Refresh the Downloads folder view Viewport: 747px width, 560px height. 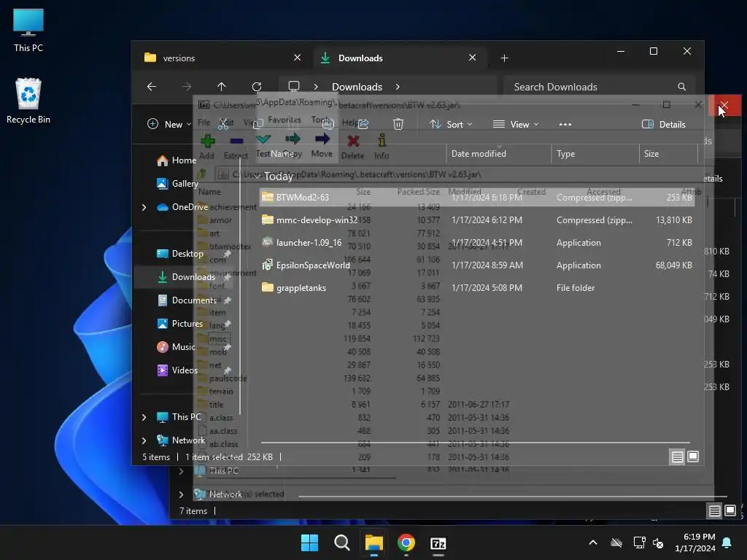pyautogui.click(x=257, y=87)
